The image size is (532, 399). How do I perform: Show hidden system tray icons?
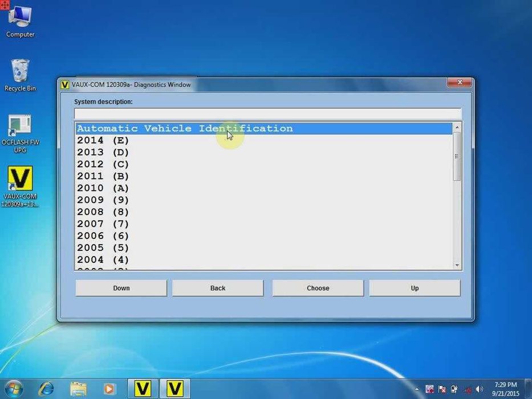point(417,389)
